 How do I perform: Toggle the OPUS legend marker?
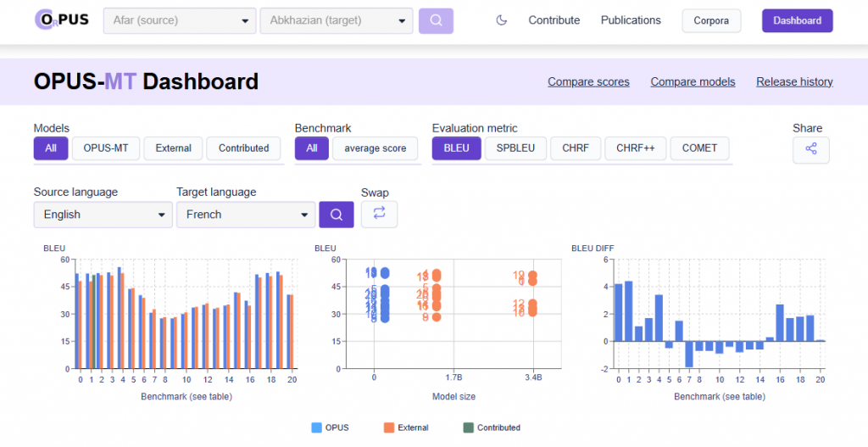coord(317,427)
